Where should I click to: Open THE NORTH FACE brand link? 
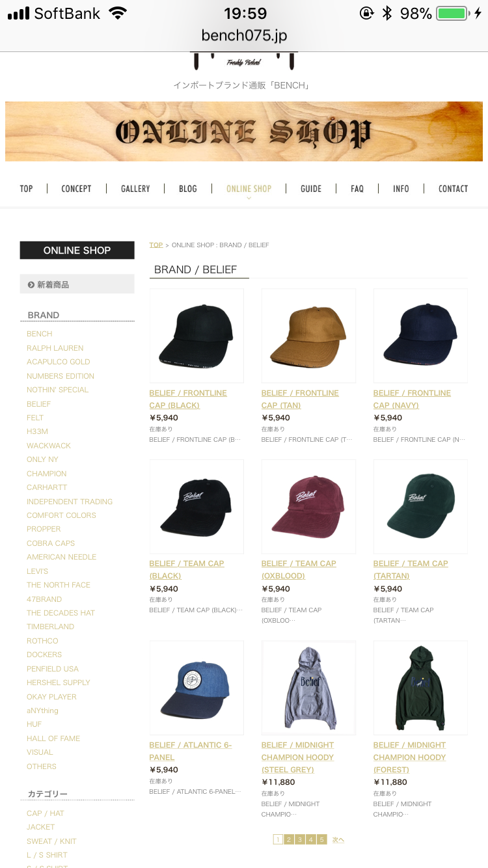point(59,585)
